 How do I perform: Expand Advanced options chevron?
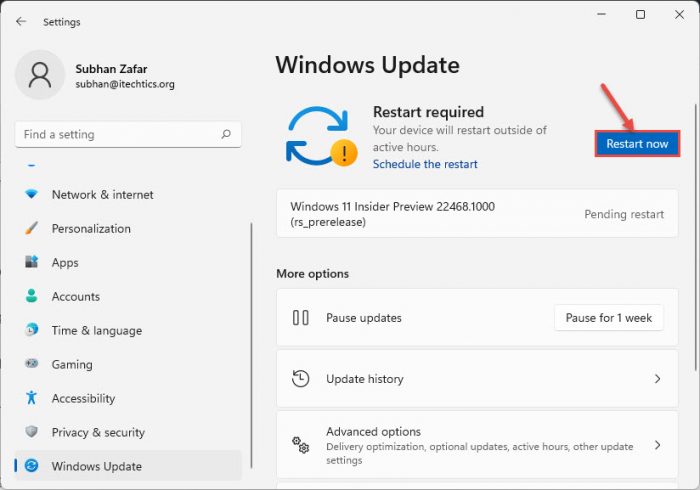pyautogui.click(x=657, y=445)
